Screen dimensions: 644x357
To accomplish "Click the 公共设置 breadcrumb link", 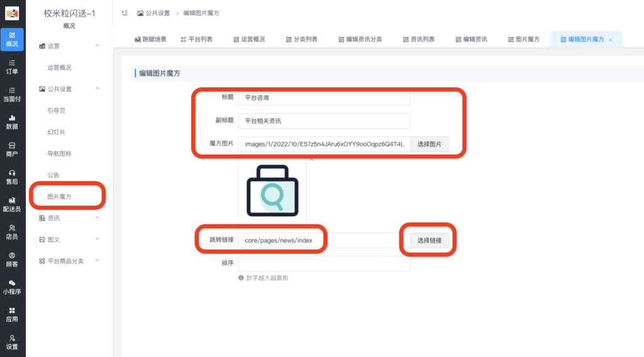I will (158, 13).
